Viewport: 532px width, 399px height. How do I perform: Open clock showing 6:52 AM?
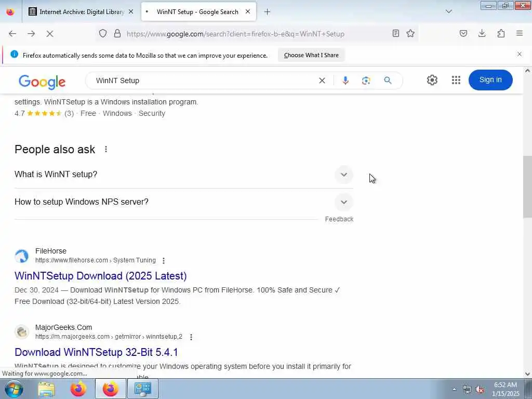tap(506, 389)
